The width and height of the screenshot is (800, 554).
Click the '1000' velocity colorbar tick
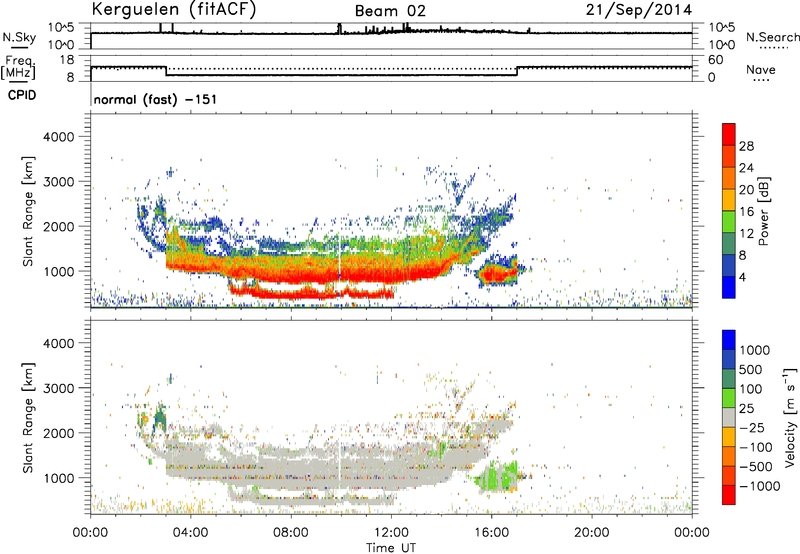pyautogui.click(x=755, y=350)
